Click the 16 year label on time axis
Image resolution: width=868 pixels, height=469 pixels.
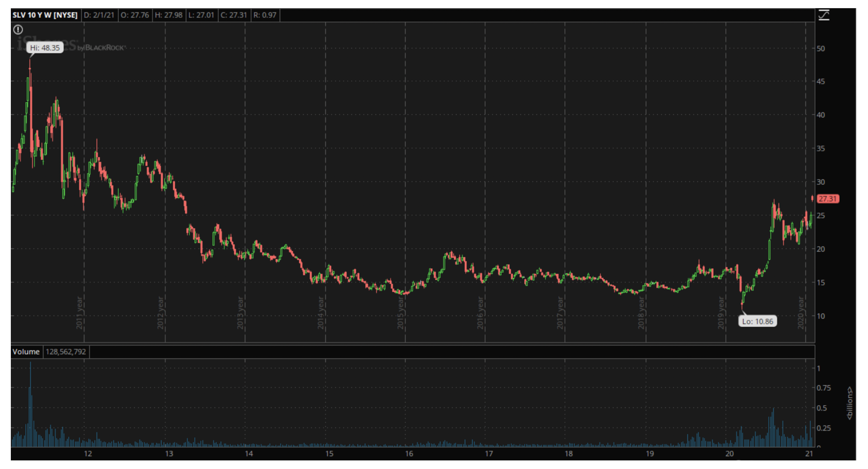click(x=409, y=454)
